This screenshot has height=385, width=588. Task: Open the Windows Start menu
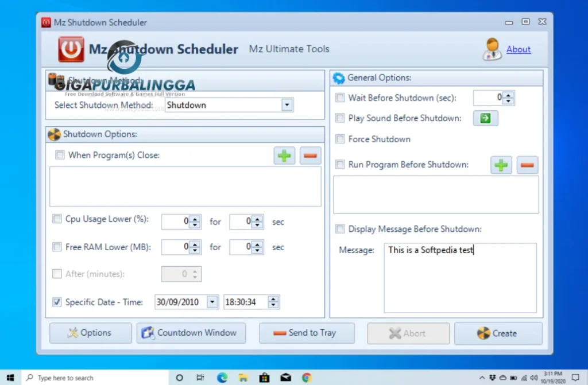[10, 378]
